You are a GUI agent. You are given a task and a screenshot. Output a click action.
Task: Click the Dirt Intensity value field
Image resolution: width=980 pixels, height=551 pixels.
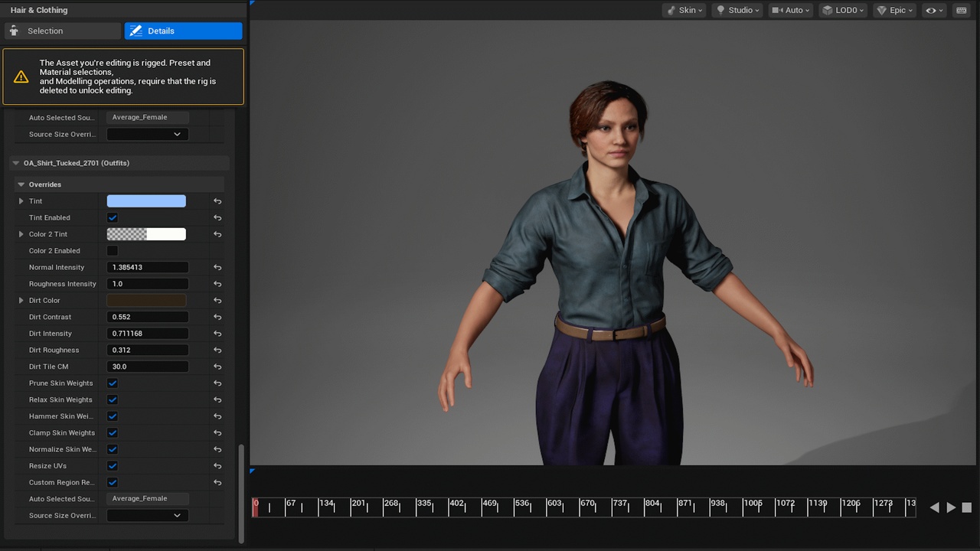click(x=147, y=334)
